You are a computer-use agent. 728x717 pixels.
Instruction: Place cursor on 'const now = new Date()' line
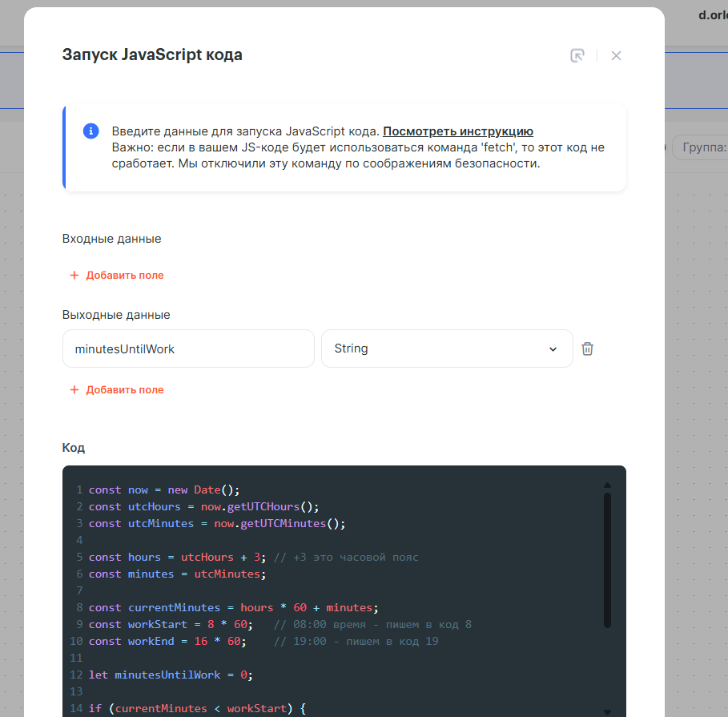click(x=164, y=489)
